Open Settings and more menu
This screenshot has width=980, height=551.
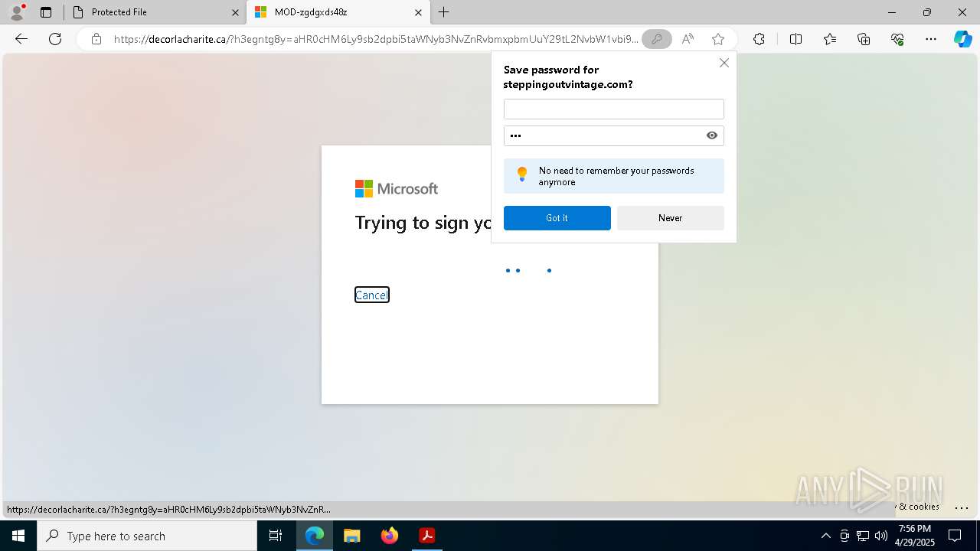[931, 39]
